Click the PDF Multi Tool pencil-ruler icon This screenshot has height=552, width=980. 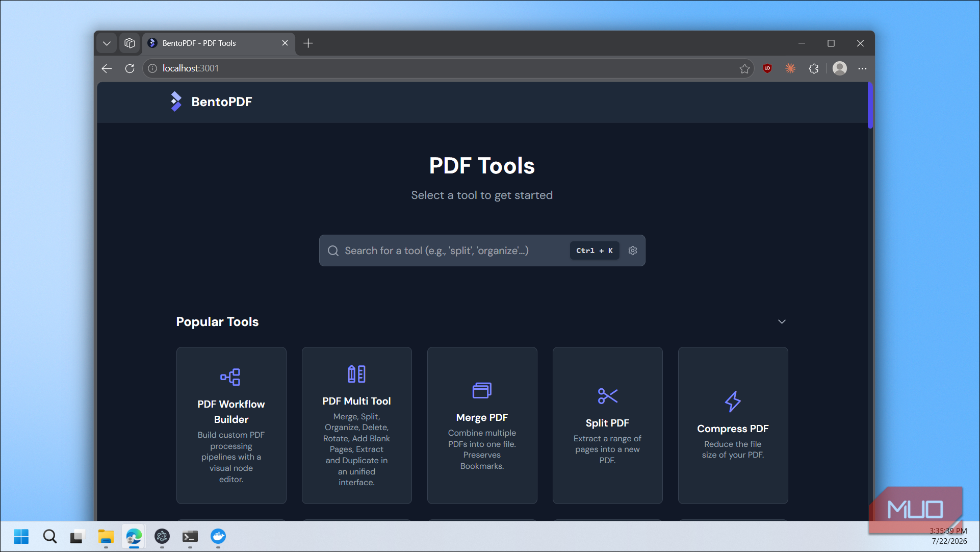click(356, 374)
